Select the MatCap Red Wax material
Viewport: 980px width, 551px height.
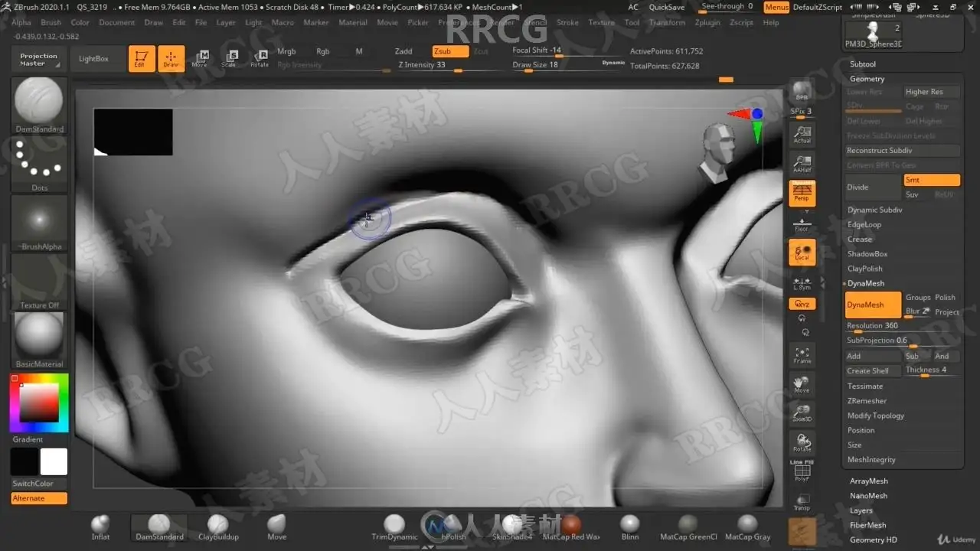(571, 527)
